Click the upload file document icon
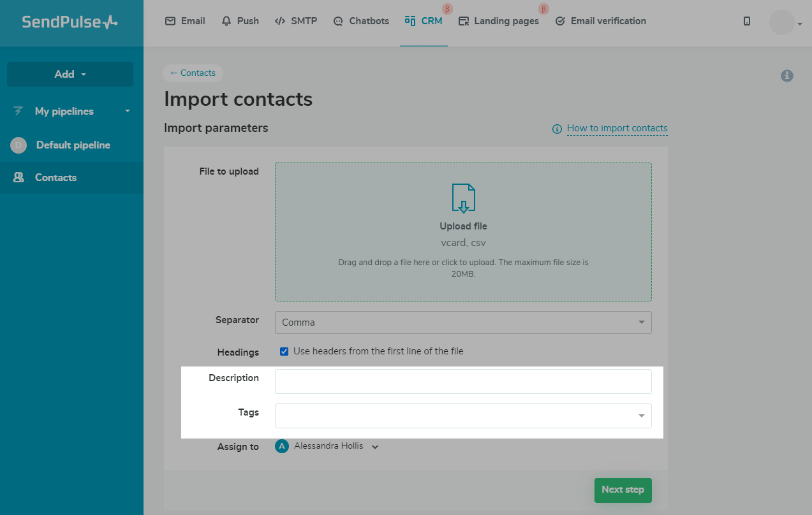The image size is (812, 515). [464, 198]
